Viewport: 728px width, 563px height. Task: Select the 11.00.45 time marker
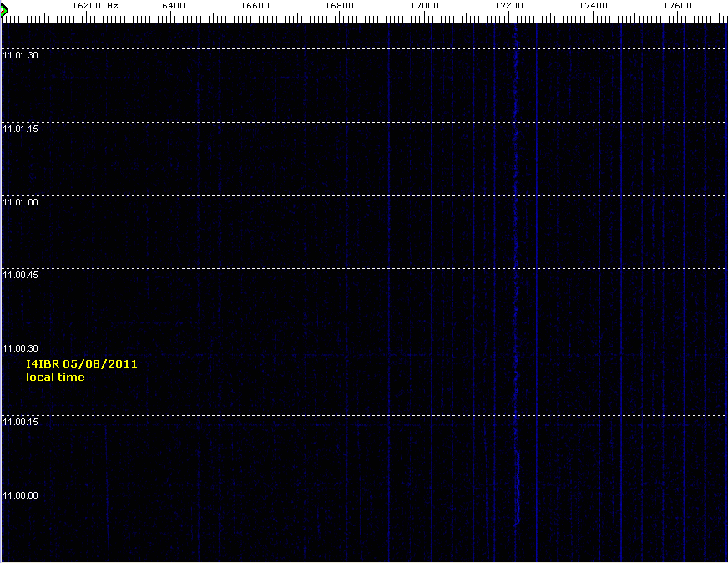(20, 275)
